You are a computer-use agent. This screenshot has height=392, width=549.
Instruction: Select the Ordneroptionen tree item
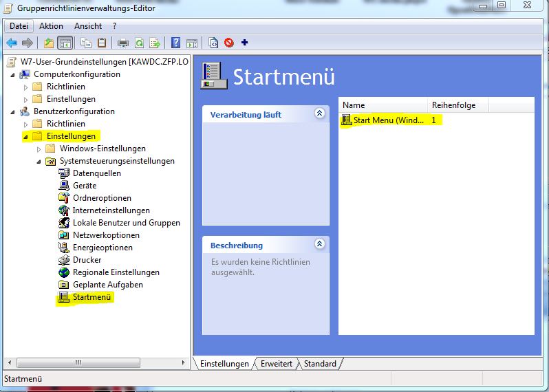pos(102,198)
